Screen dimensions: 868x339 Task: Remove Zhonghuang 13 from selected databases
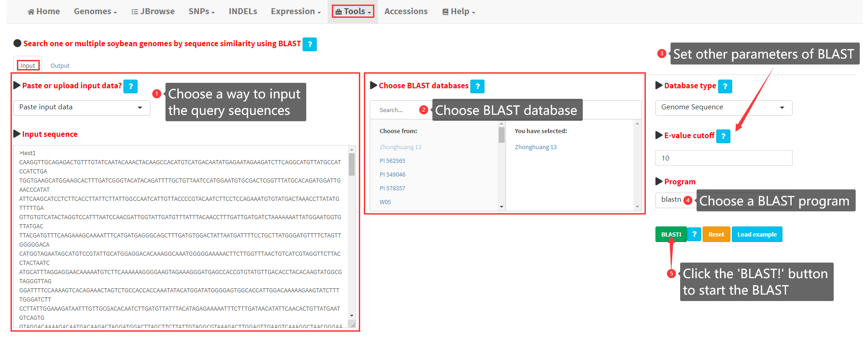535,147
